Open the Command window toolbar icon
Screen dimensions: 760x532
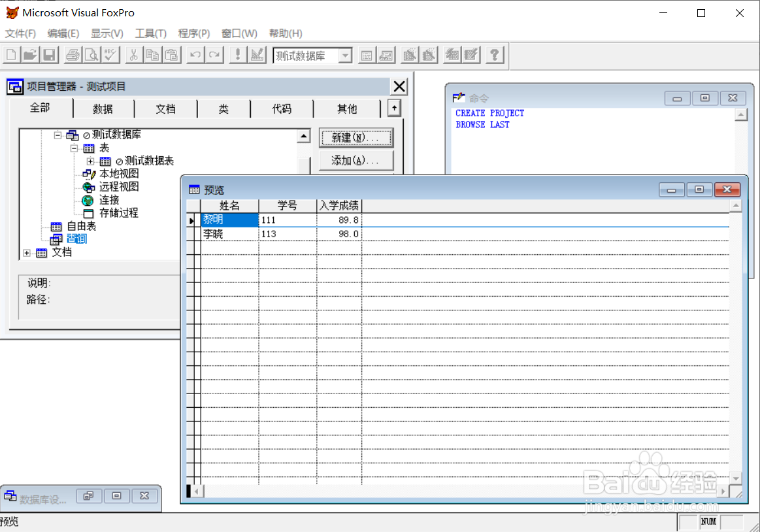click(367, 56)
